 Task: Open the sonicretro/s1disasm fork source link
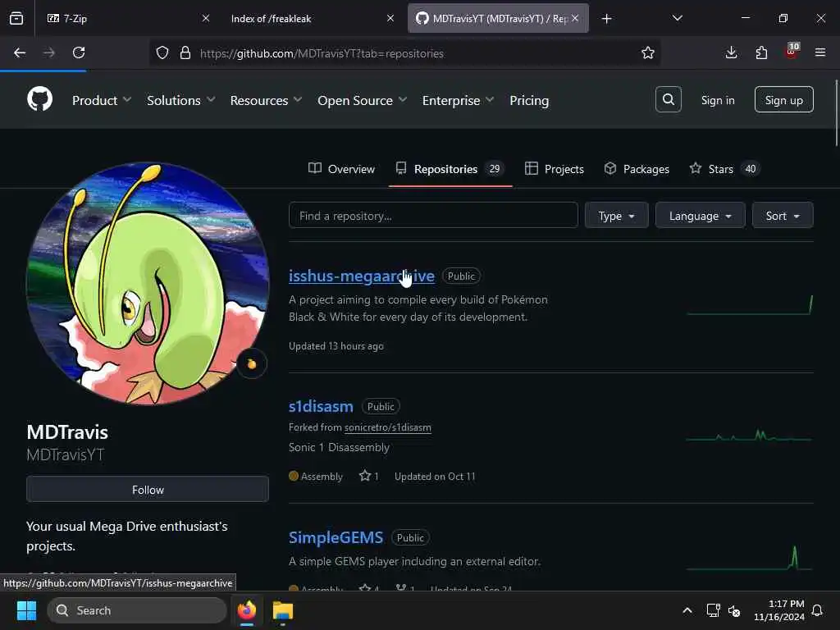pyautogui.click(x=388, y=427)
